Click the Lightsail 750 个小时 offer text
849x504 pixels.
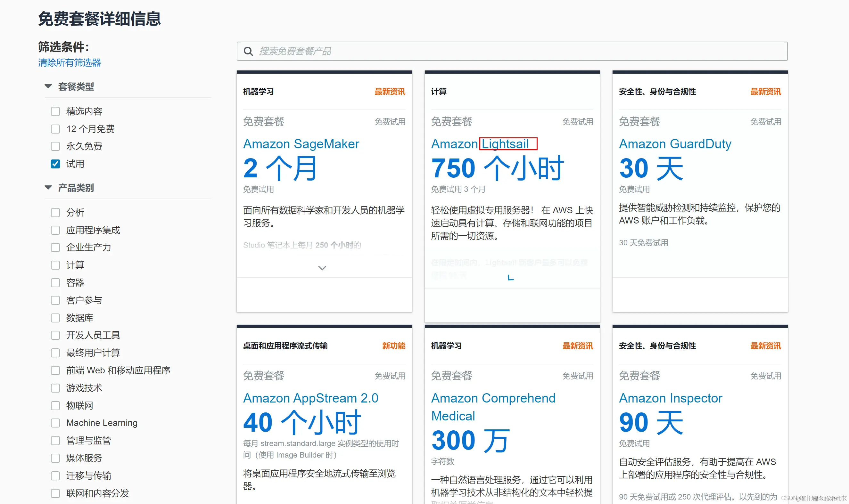point(497,168)
